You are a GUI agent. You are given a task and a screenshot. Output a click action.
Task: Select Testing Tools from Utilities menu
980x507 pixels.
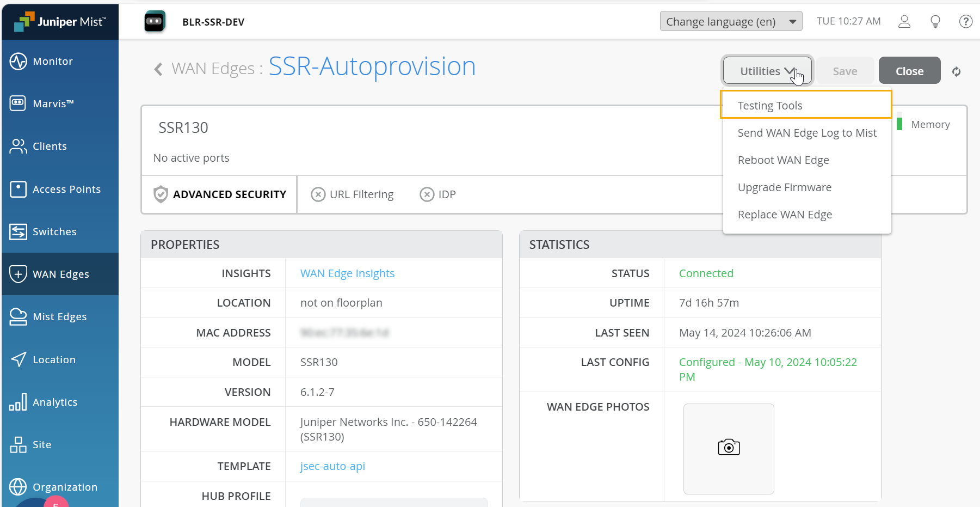tap(806, 105)
